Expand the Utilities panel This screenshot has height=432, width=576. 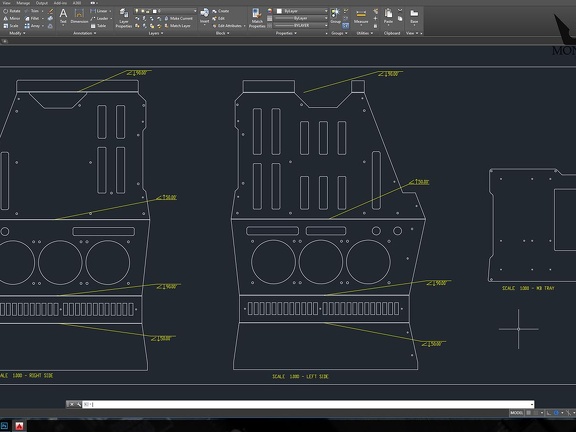[364, 33]
